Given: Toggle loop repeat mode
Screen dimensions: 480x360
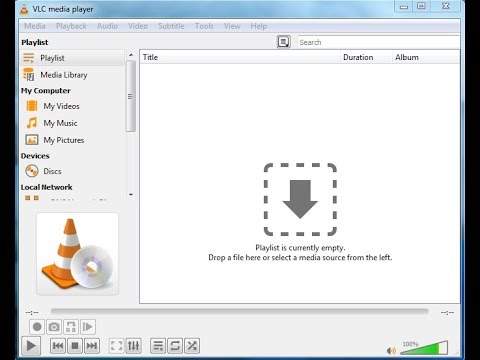Looking at the screenshot, I should [x=175, y=346].
